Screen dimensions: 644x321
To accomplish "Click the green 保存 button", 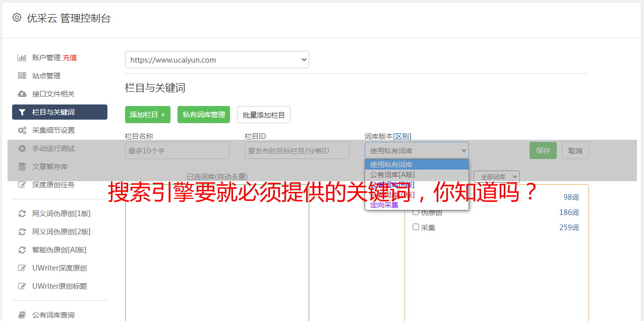I will click(543, 150).
